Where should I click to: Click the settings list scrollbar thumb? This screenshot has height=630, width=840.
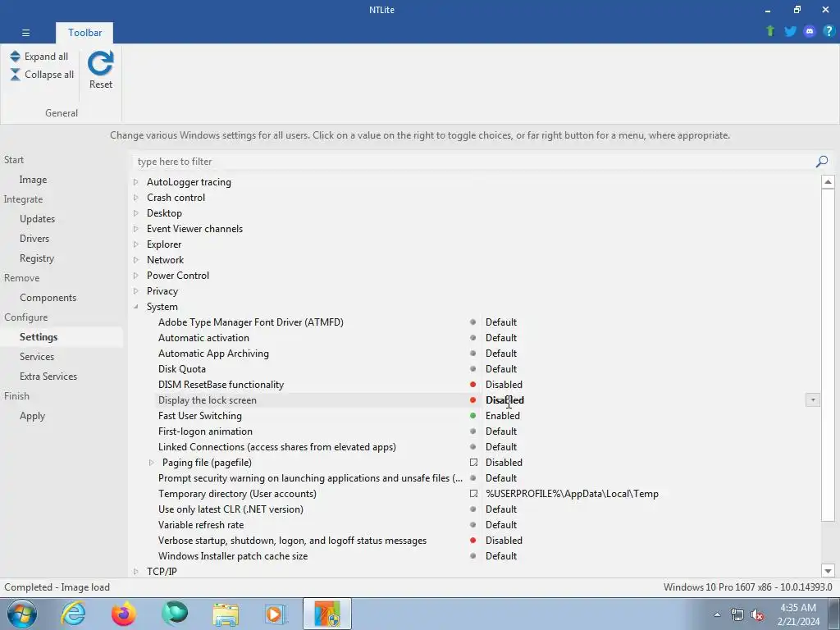828,354
